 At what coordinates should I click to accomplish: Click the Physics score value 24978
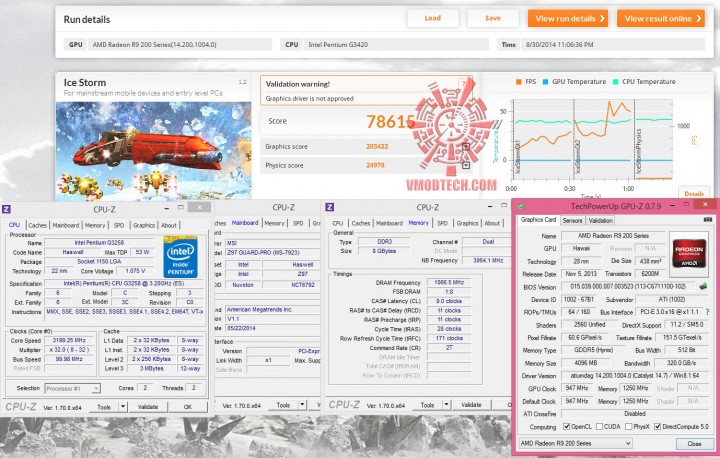point(375,165)
